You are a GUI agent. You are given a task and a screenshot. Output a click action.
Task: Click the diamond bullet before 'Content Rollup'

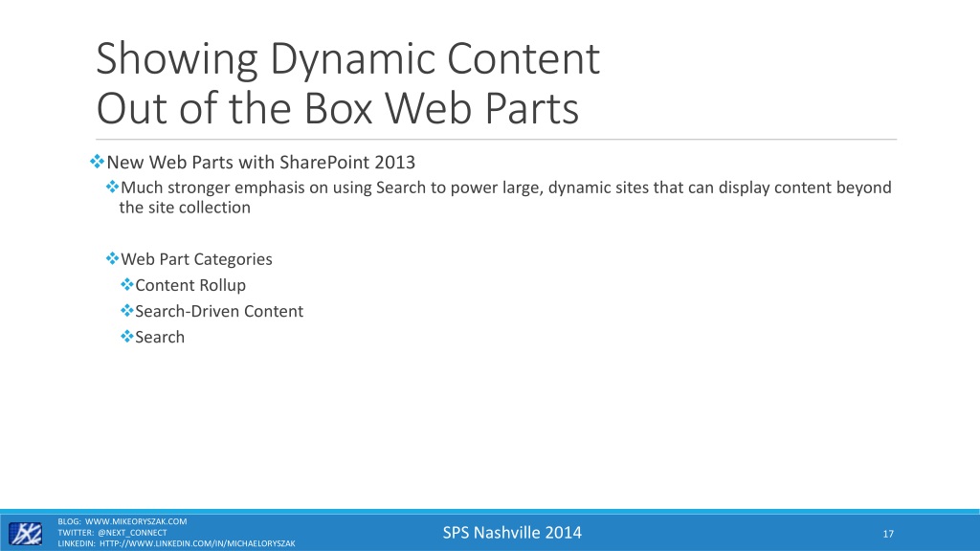127,284
